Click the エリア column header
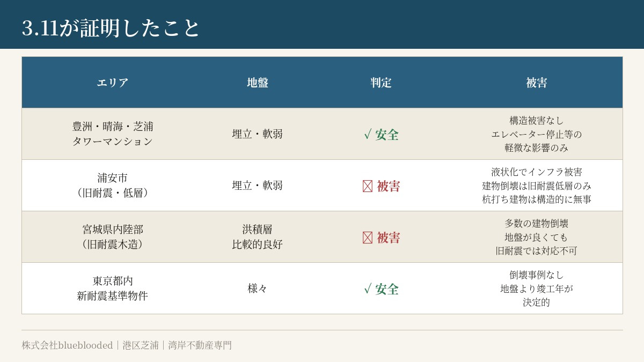The height and width of the screenshot is (362, 644). click(x=113, y=83)
